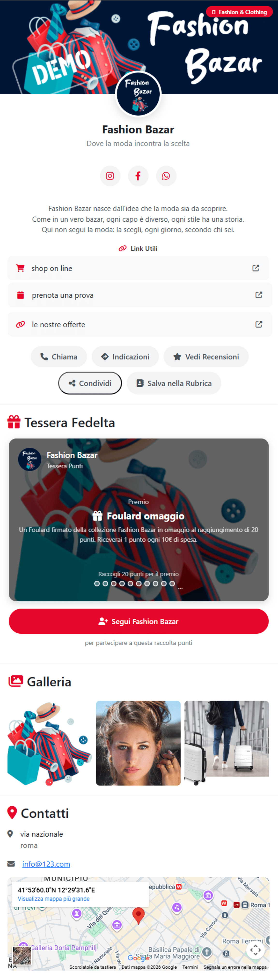Save contact with Salva nella Rubrica

point(174,383)
